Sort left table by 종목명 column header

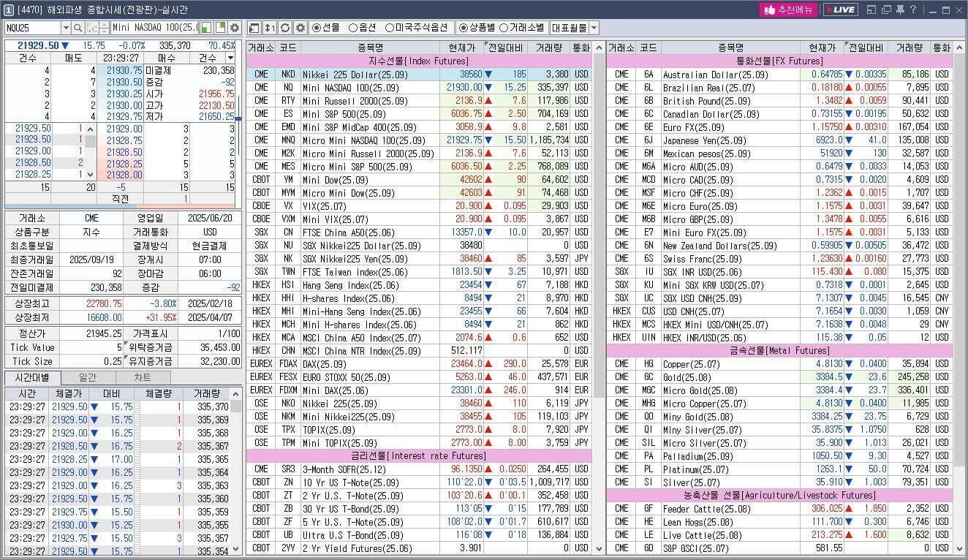point(371,48)
